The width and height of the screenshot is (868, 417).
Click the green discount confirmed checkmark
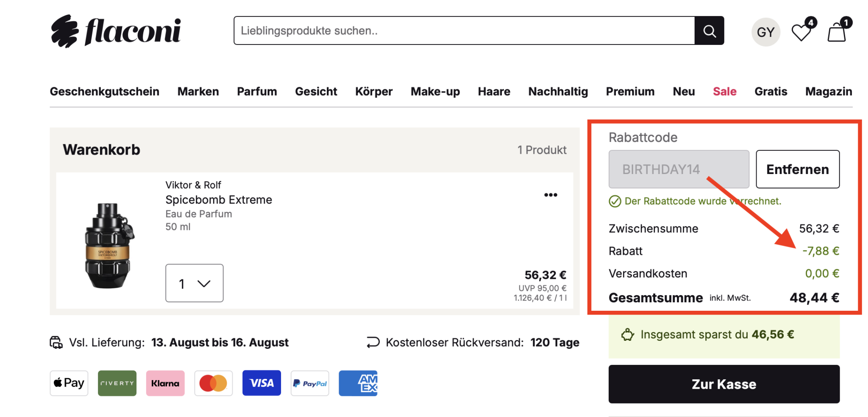click(x=615, y=201)
